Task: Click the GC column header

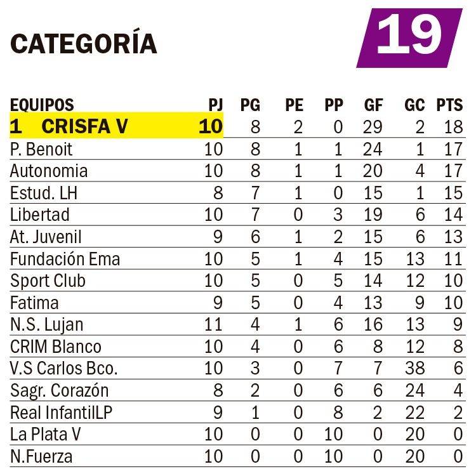Action: click(x=414, y=105)
